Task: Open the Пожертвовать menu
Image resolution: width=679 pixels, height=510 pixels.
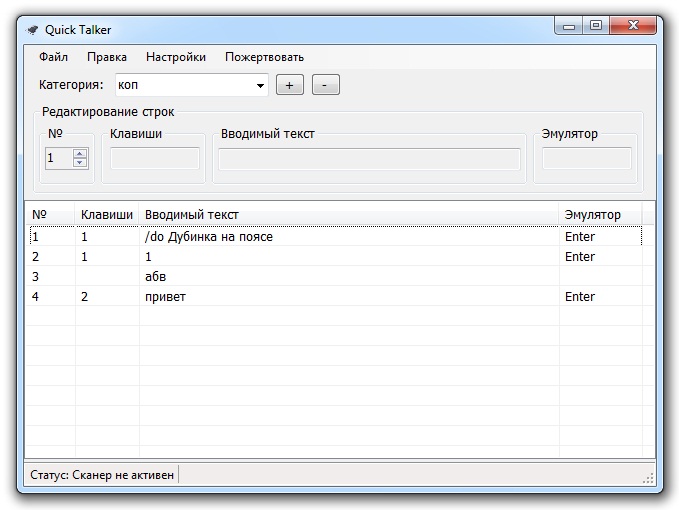Action: coord(264,57)
